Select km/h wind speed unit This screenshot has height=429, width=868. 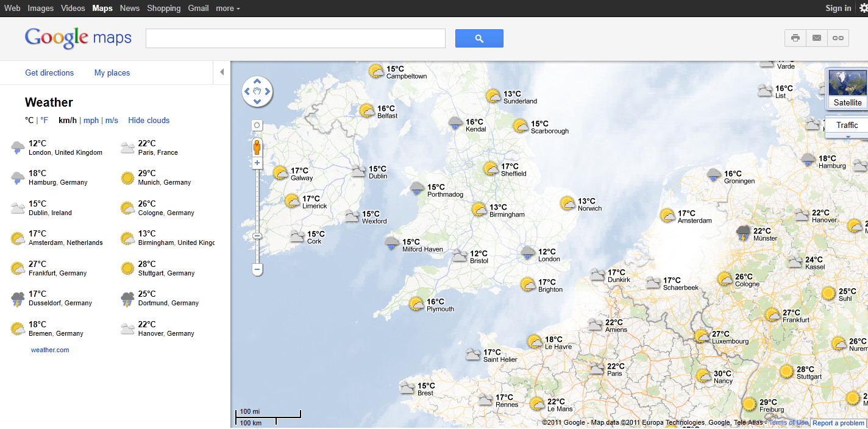[x=68, y=120]
